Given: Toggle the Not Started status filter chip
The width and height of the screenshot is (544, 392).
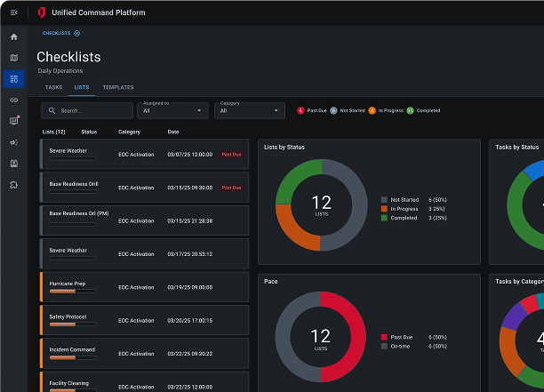Looking at the screenshot, I should [x=348, y=110].
